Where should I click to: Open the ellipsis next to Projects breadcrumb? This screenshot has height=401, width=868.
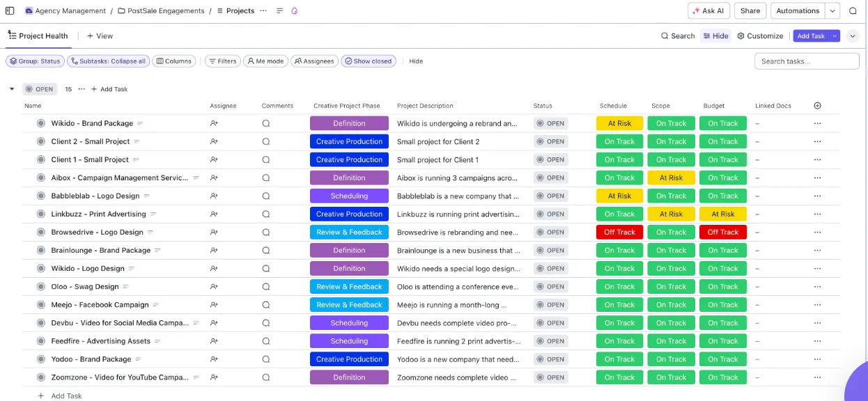[263, 11]
